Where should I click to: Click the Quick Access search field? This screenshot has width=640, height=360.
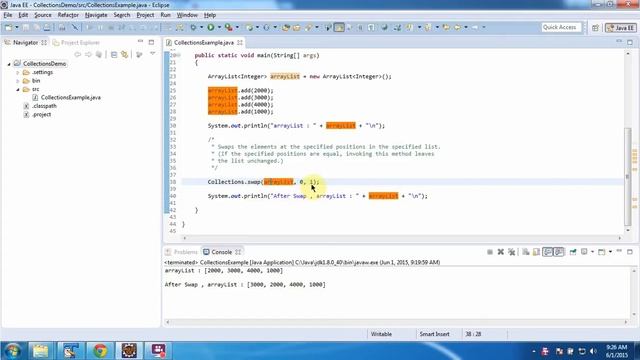[x=561, y=27]
